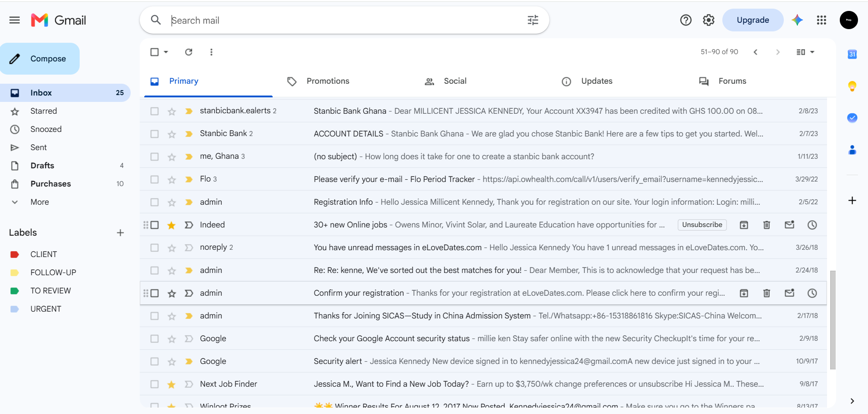The height and width of the screenshot is (414, 868).
Task: Open the main menu hamburger icon
Action: pyautogui.click(x=15, y=20)
